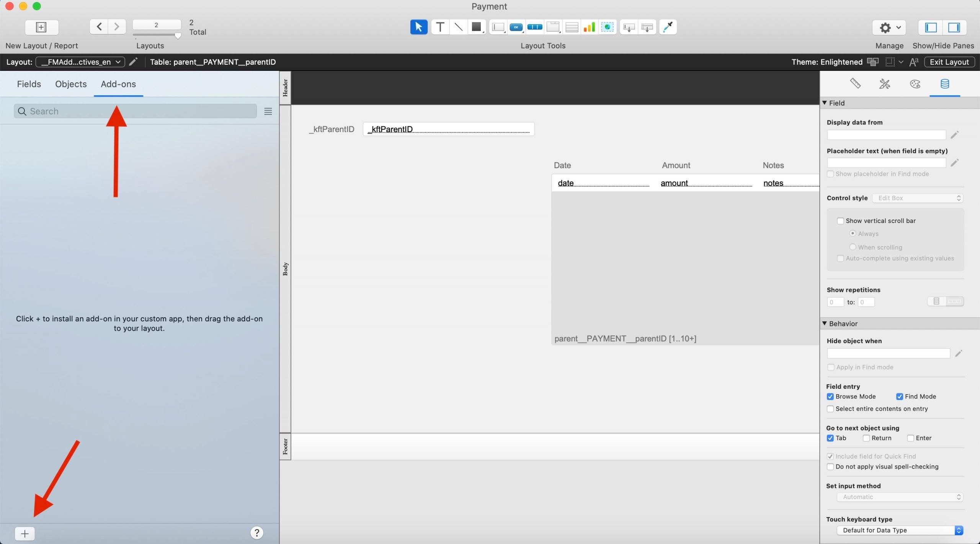Uncheck Browse Mode field entry
Image resolution: width=980 pixels, height=544 pixels.
tap(830, 397)
